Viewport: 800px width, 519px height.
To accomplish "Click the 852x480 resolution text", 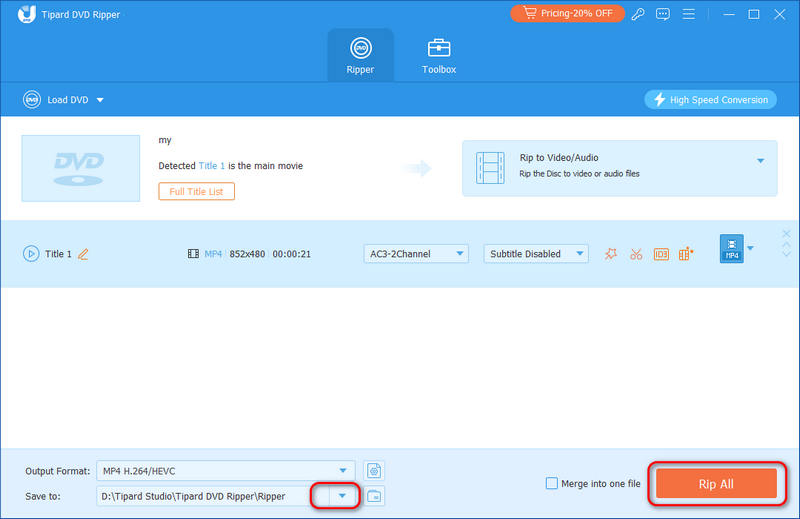I will (247, 254).
